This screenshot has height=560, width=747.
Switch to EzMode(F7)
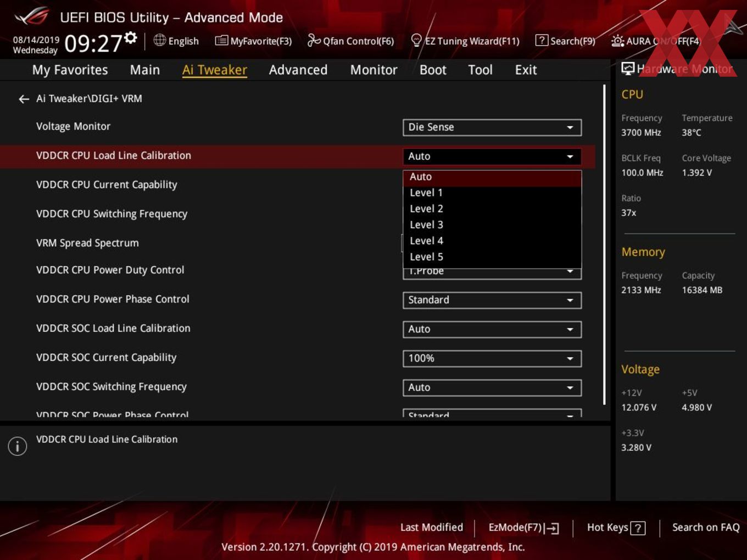click(523, 528)
